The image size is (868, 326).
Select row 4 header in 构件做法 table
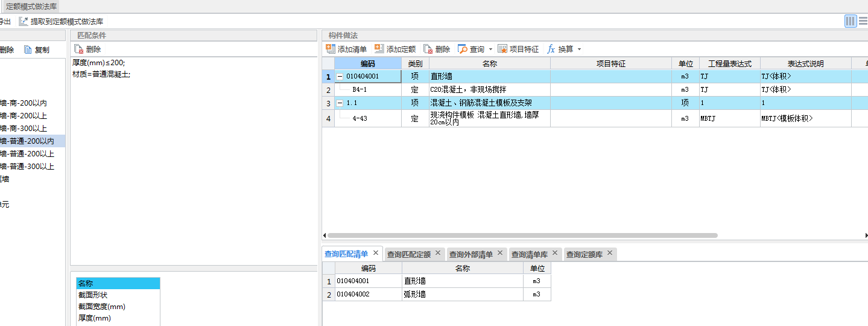(328, 118)
